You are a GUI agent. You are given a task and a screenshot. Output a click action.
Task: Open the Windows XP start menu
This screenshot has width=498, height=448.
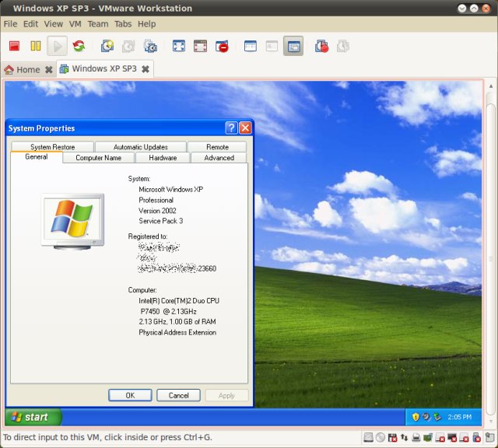(33, 417)
